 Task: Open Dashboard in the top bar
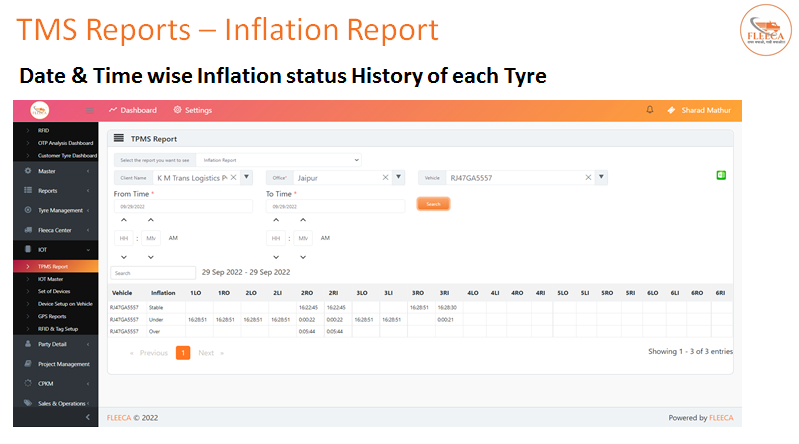tap(133, 110)
